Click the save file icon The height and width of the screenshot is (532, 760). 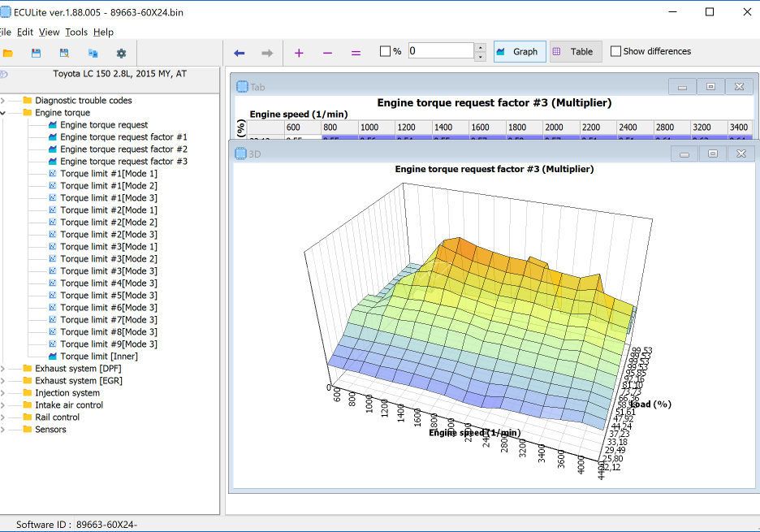tap(36, 53)
